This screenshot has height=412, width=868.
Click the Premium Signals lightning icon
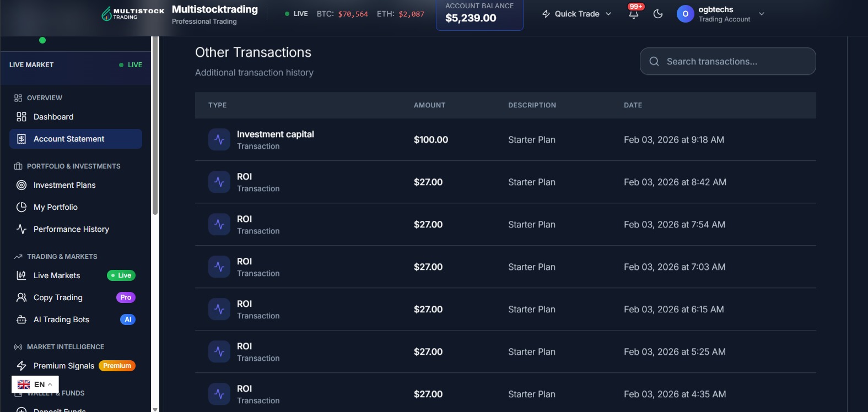tap(21, 366)
